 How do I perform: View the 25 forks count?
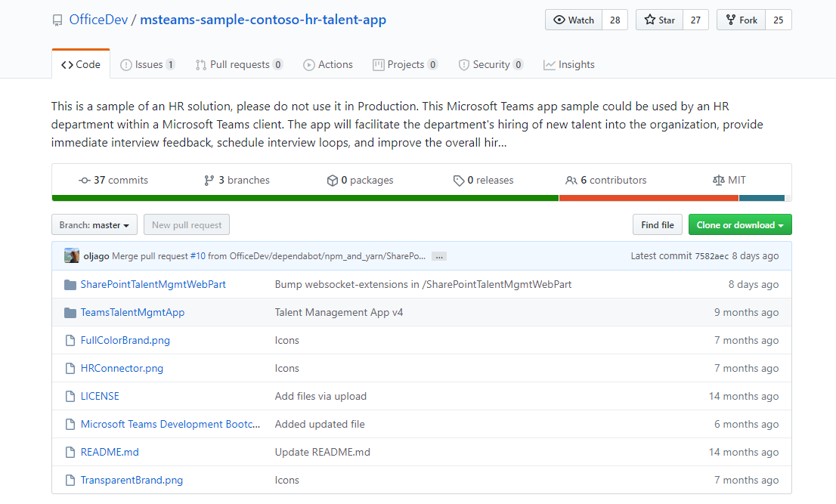(x=779, y=20)
